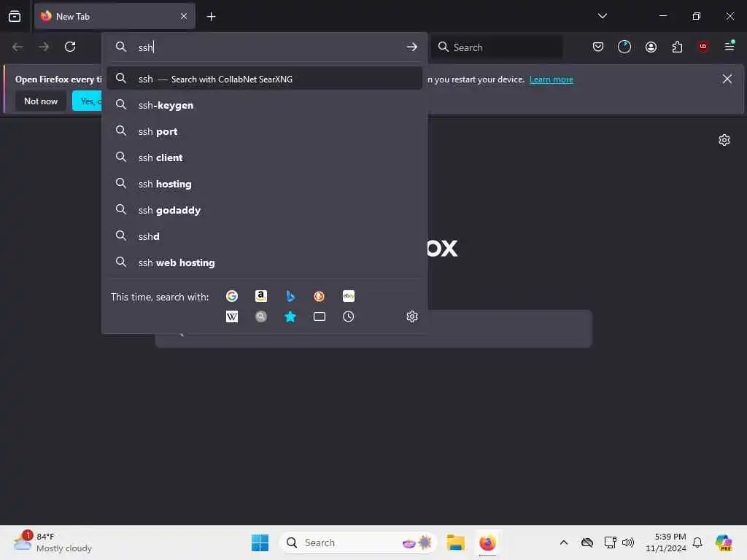Click the Not now button
This screenshot has width=747, height=560.
click(x=41, y=101)
